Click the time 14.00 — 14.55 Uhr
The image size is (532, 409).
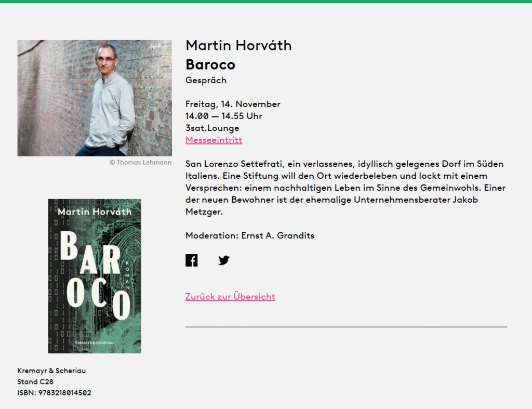(223, 116)
